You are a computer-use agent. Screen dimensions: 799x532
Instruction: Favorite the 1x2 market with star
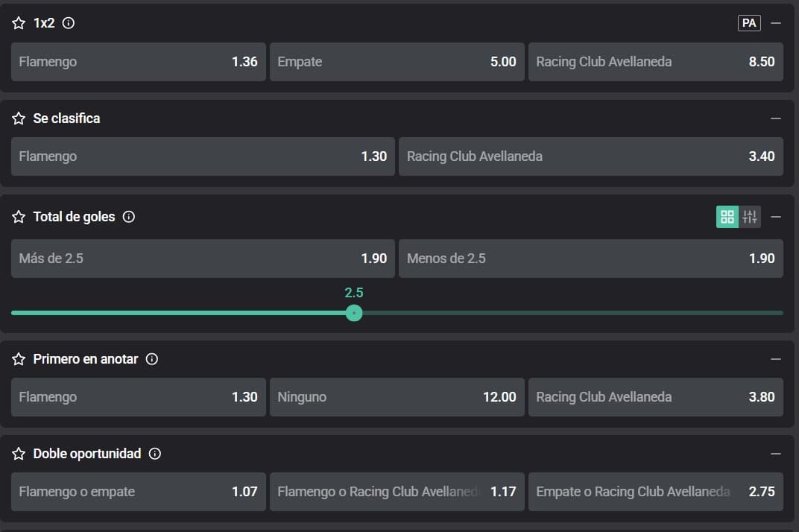[x=19, y=23]
